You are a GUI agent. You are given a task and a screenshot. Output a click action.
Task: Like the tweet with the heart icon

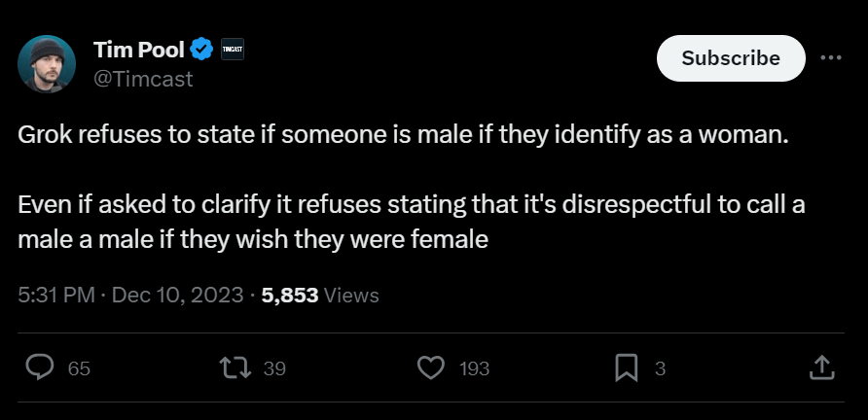429,367
